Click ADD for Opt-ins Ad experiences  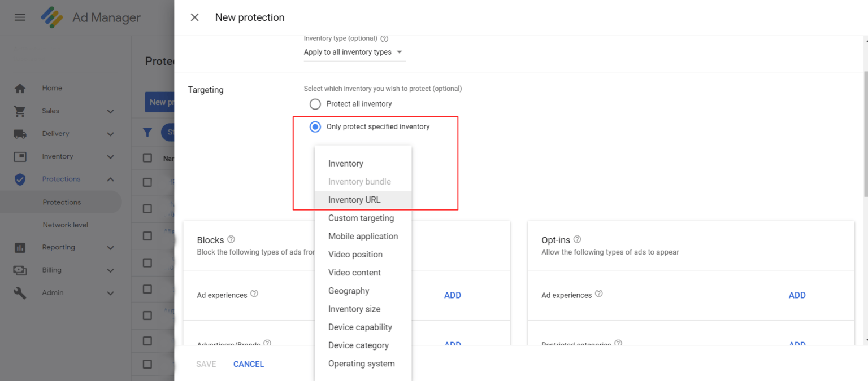click(797, 295)
